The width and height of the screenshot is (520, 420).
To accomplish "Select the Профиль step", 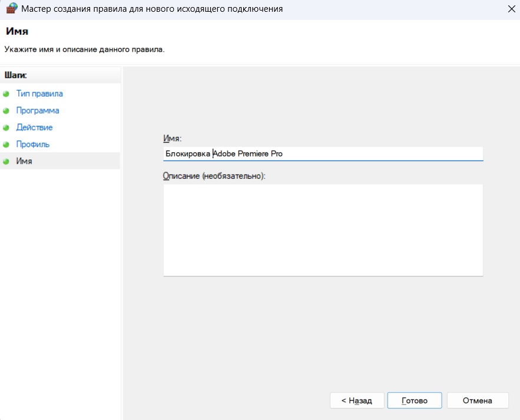I will point(33,144).
